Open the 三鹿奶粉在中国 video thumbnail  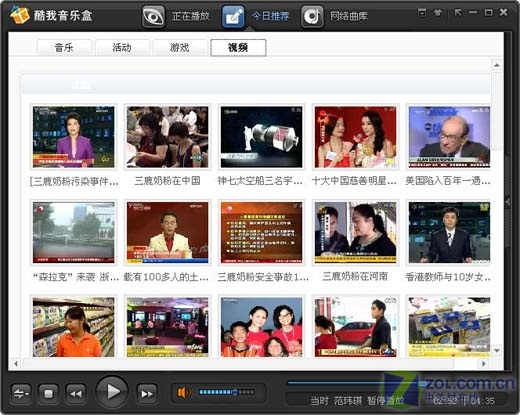[x=168, y=137]
